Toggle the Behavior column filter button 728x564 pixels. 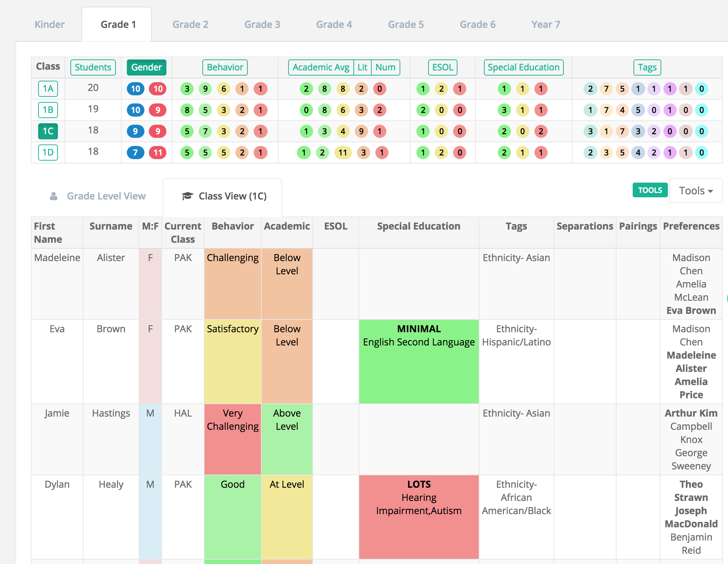(225, 67)
